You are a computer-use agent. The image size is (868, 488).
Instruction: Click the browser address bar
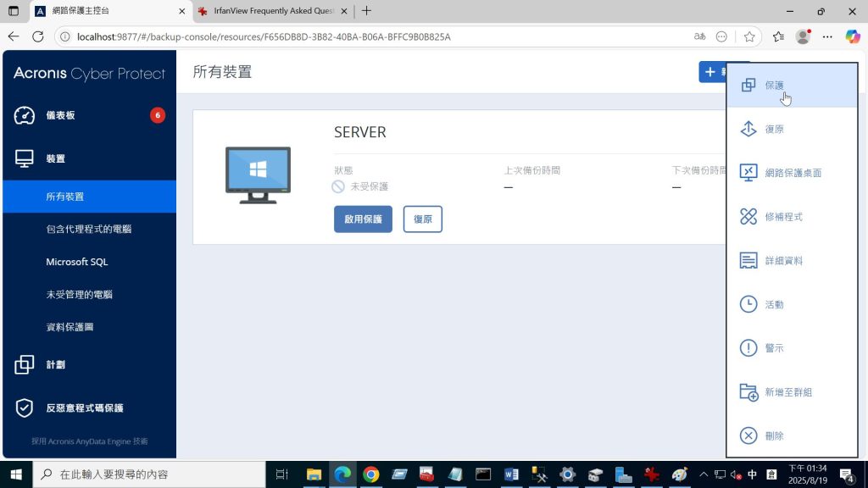click(x=373, y=37)
